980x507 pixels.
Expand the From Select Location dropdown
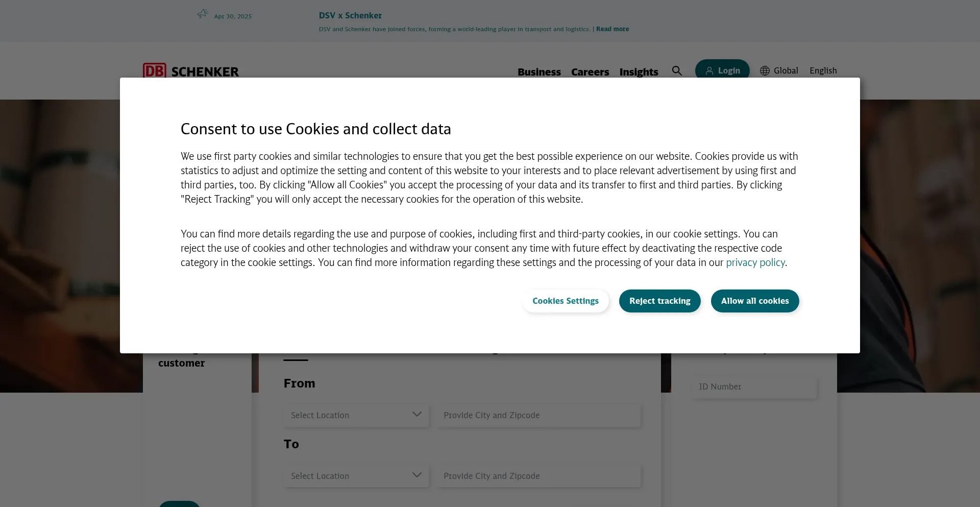coord(356,415)
